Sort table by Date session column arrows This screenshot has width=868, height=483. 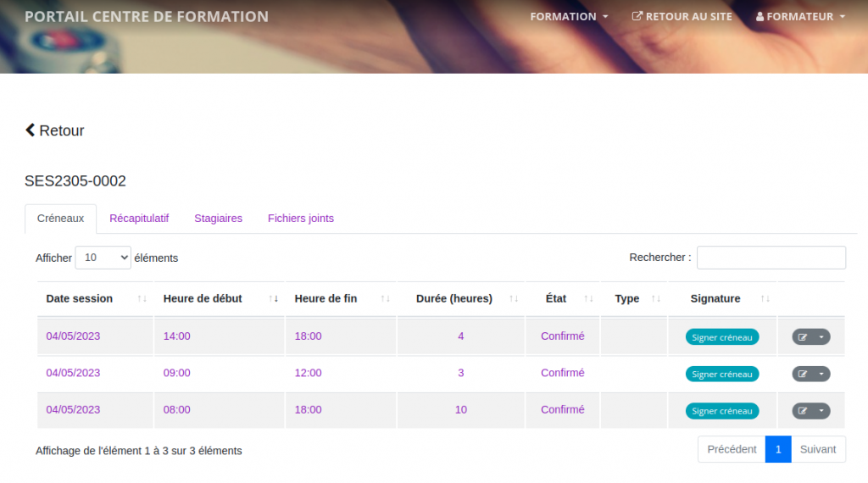click(x=142, y=299)
